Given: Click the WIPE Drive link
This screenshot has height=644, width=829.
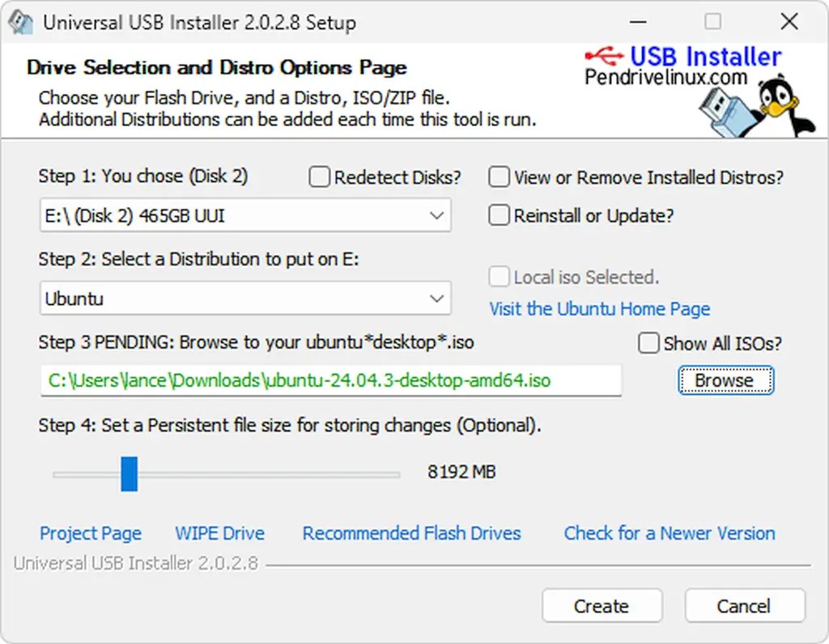Looking at the screenshot, I should 219,533.
